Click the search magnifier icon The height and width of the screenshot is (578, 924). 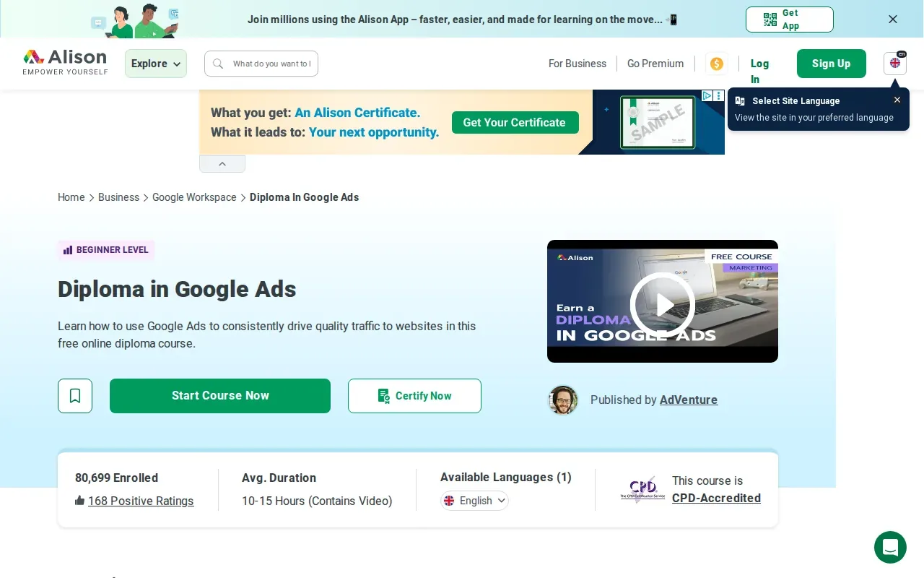pos(218,64)
